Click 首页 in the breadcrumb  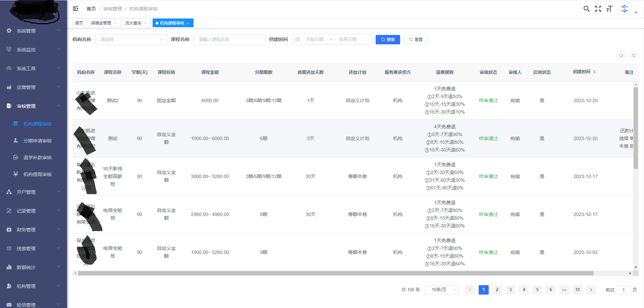coord(91,9)
